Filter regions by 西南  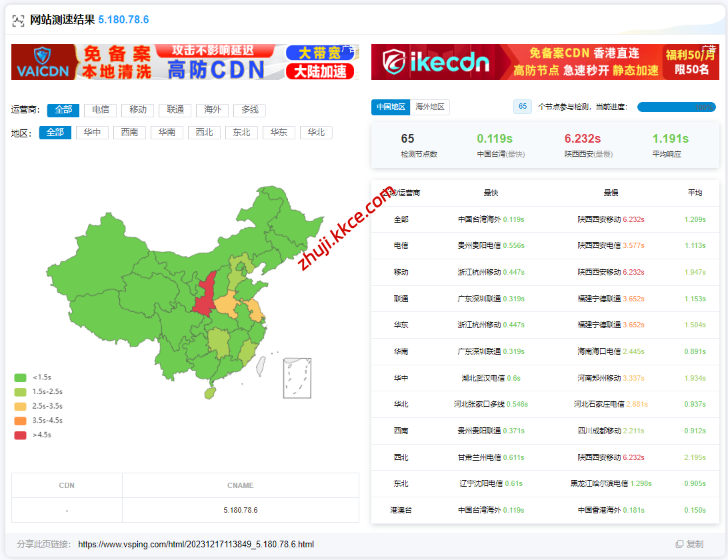[x=129, y=133]
